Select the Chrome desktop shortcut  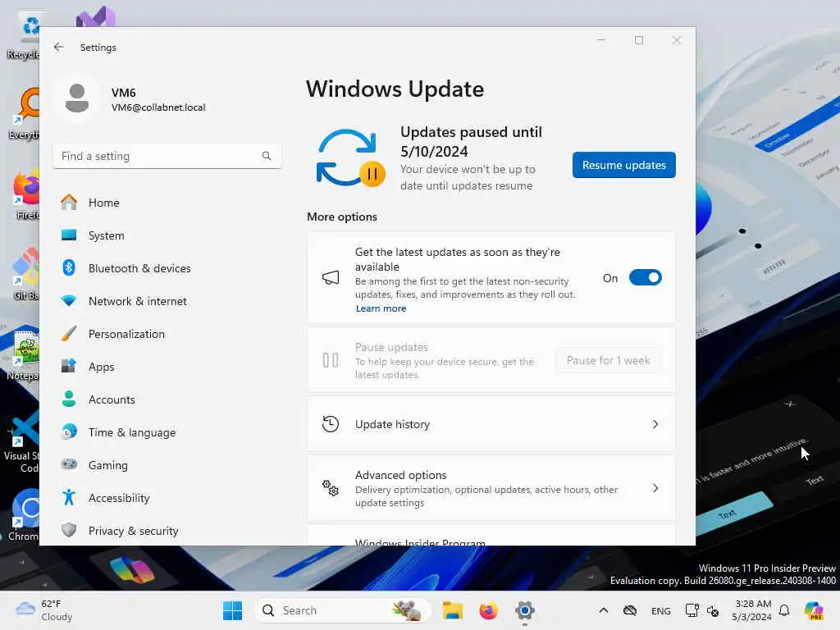[x=24, y=515]
